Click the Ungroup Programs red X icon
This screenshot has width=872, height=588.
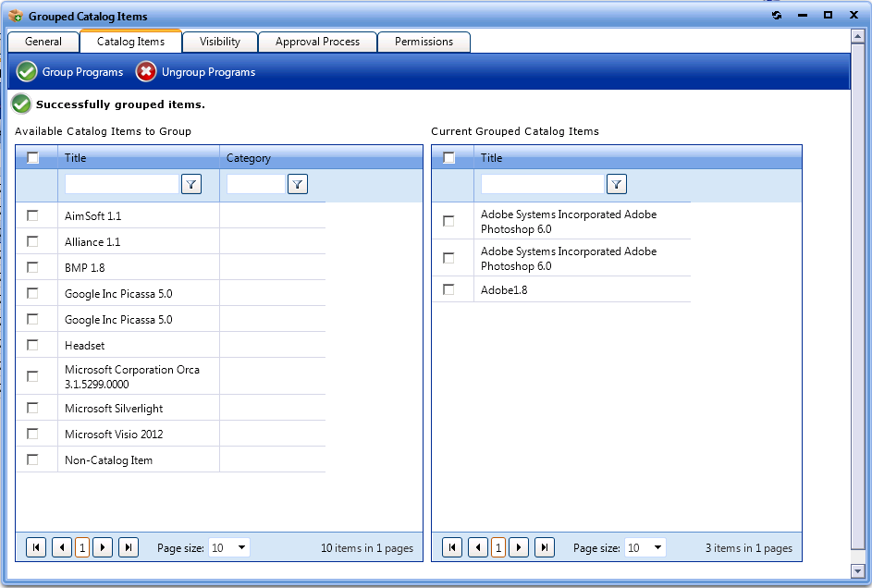pos(145,71)
